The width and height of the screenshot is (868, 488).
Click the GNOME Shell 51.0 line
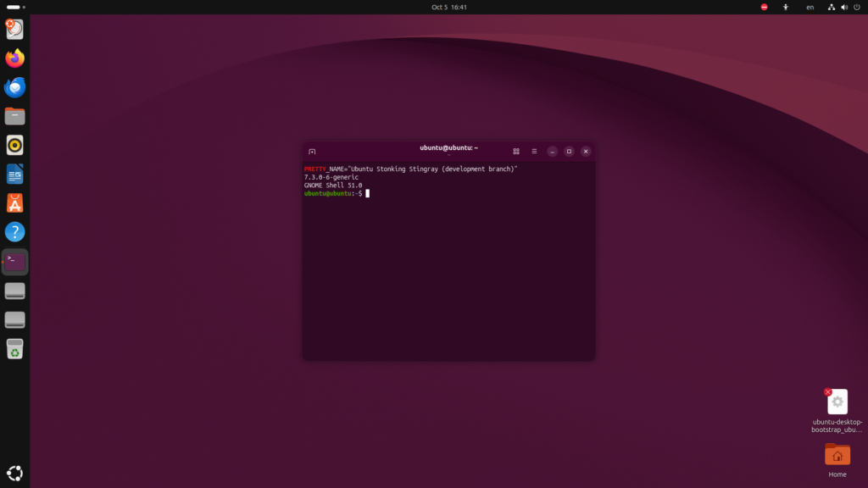coord(332,186)
